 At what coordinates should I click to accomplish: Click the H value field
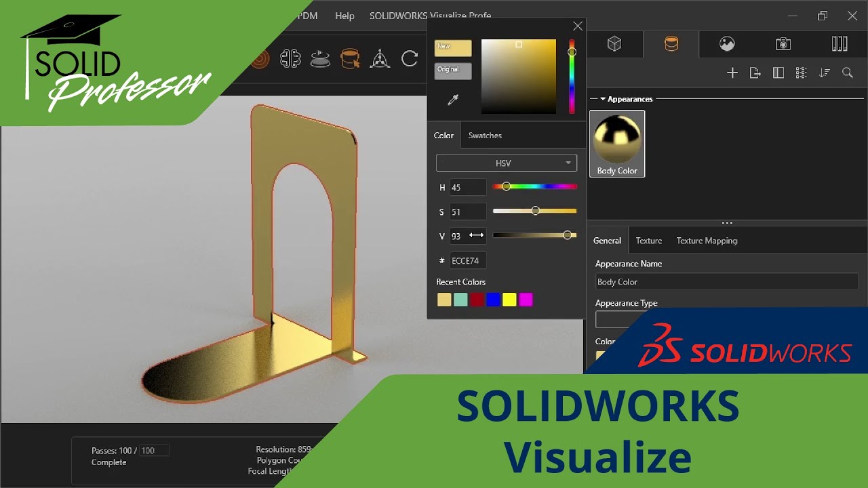click(468, 188)
